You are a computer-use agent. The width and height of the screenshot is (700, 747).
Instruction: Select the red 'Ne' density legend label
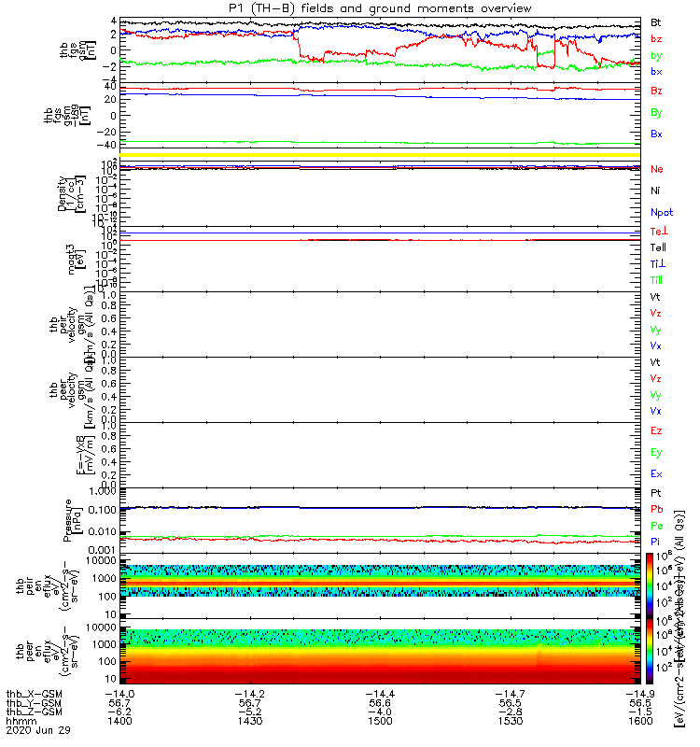657,169
